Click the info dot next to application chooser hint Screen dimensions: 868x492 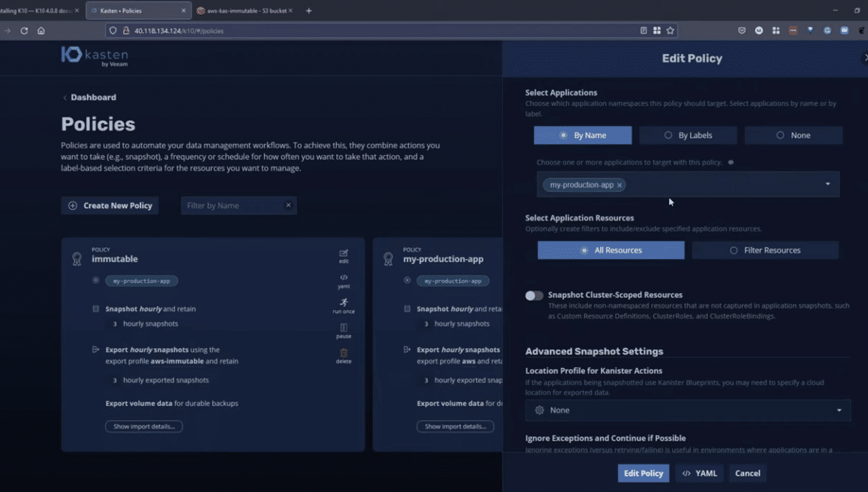click(731, 163)
